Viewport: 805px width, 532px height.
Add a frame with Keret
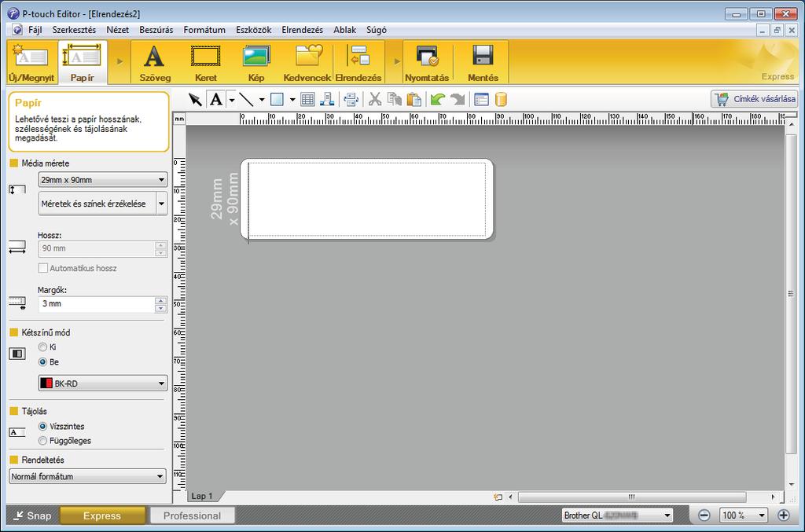205,63
